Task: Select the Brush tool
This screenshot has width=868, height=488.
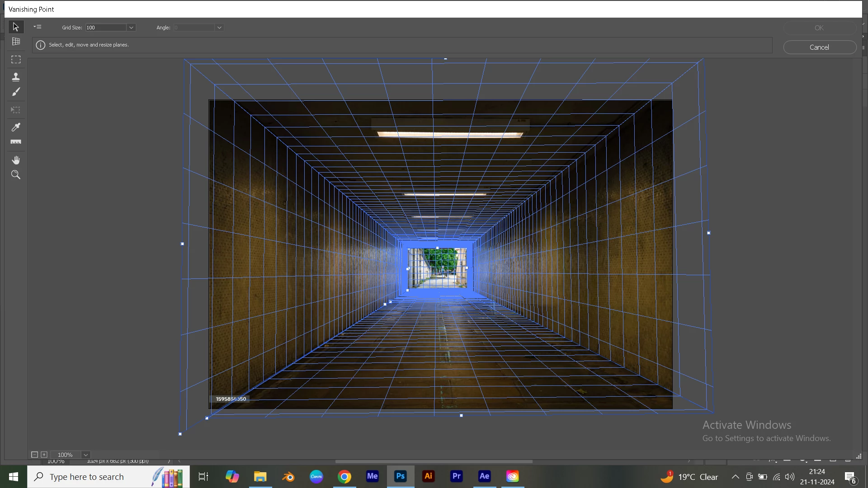Action: [x=16, y=92]
